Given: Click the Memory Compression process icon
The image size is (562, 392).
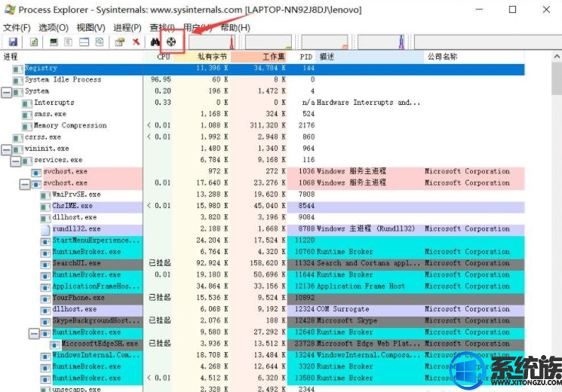Looking at the screenshot, I should click(27, 126).
